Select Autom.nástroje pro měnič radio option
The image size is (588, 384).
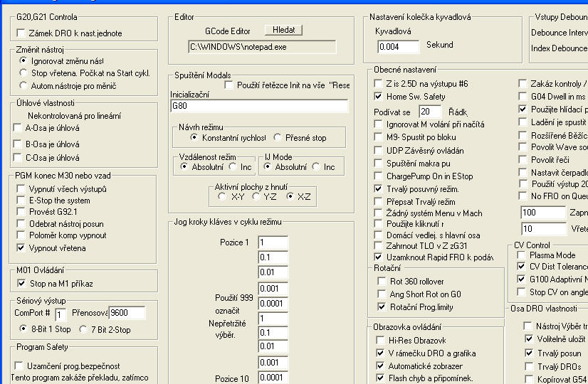click(24, 85)
